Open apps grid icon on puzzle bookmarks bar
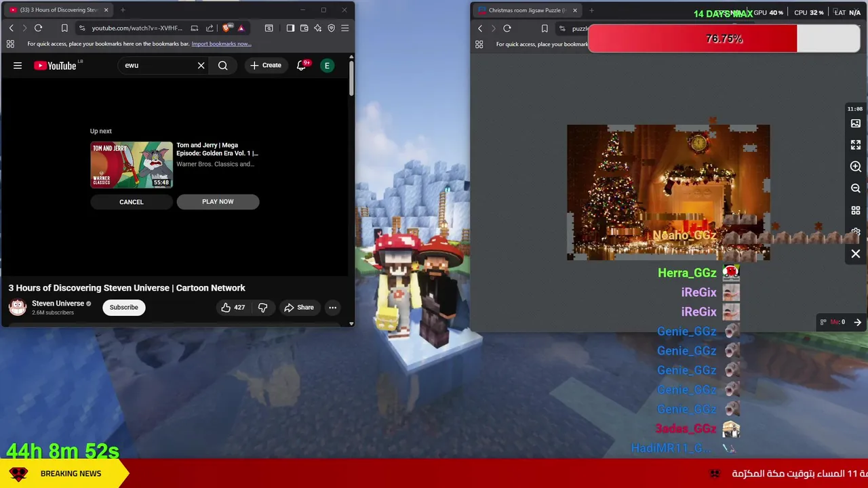This screenshot has width=868, height=488. (479, 44)
